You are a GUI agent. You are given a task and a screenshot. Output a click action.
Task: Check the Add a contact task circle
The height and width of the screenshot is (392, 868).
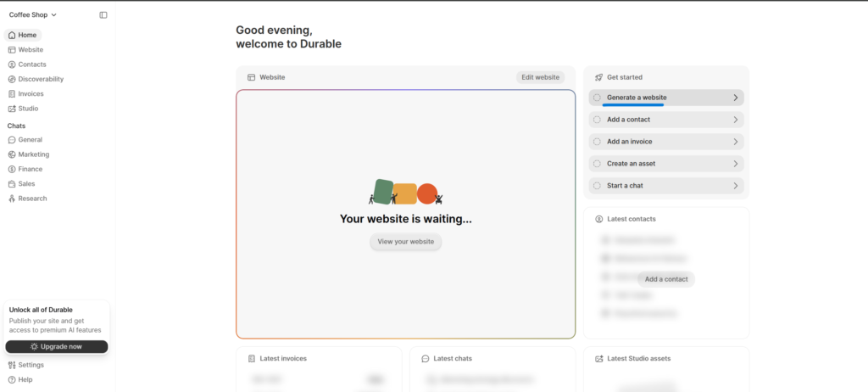coord(597,120)
